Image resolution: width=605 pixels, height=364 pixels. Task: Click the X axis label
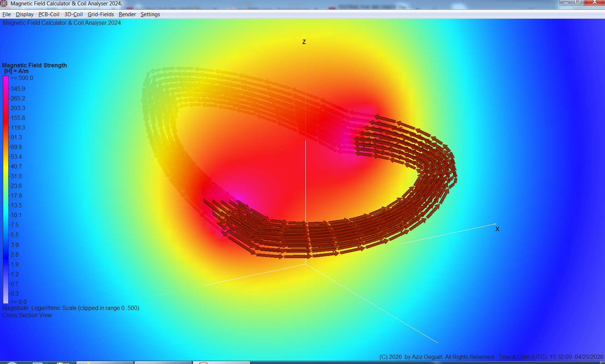[x=497, y=229]
